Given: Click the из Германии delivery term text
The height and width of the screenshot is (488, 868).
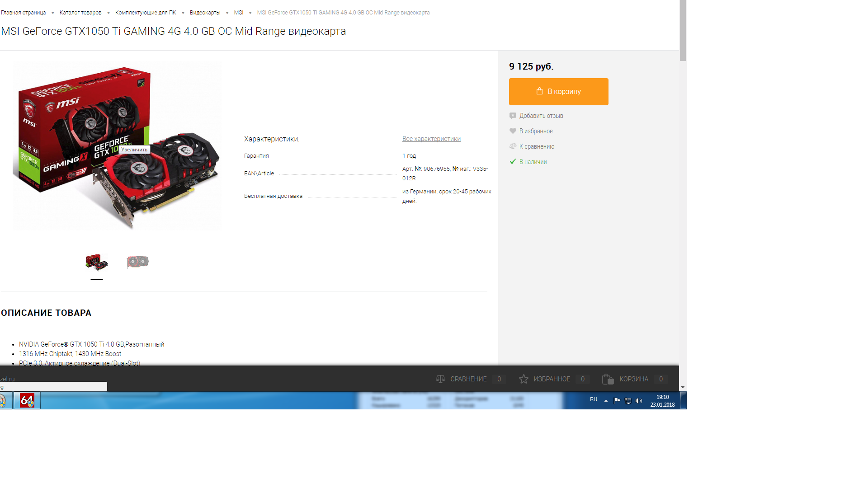Looking at the screenshot, I should [x=447, y=196].
